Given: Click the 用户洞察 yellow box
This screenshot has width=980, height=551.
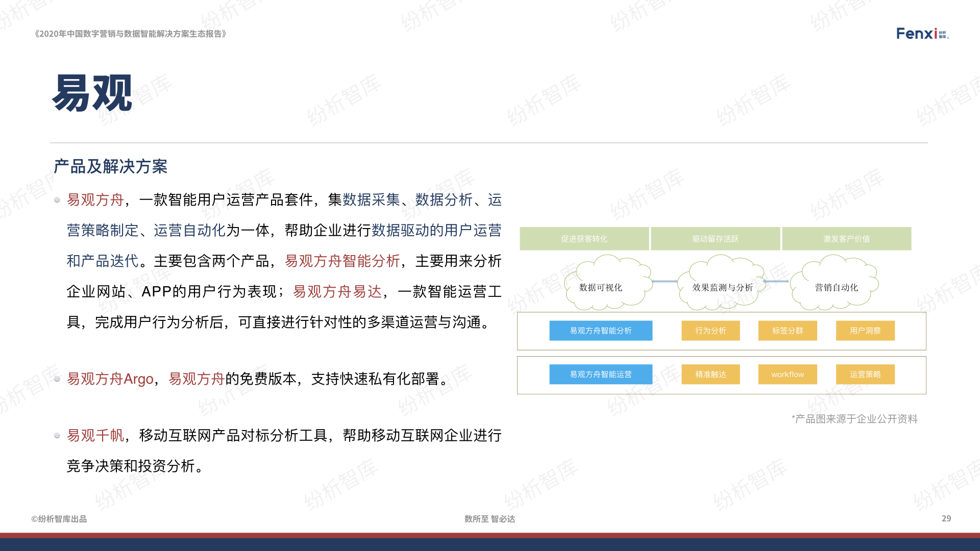Looking at the screenshot, I should 865,331.
